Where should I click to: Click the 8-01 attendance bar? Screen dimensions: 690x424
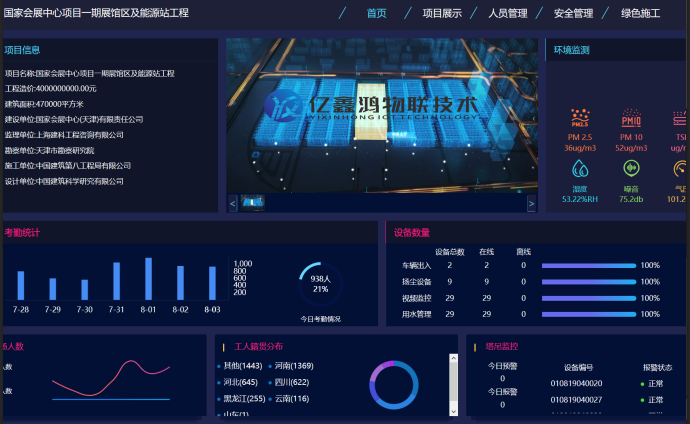[148, 279]
